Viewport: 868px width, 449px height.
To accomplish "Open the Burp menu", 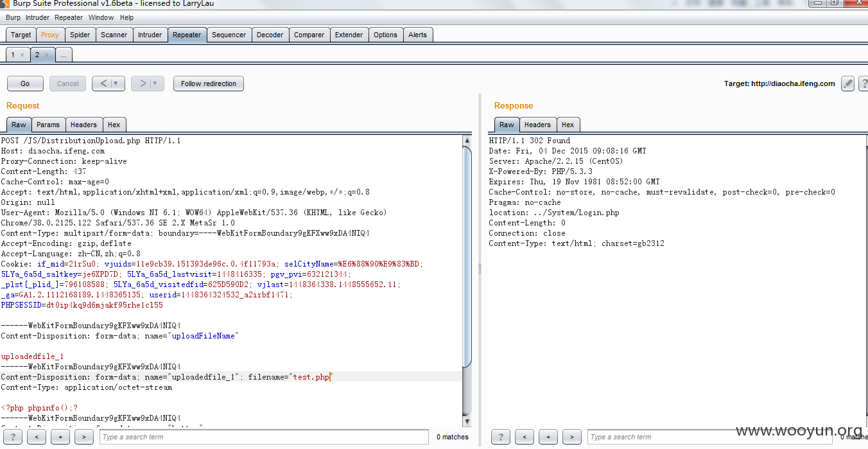I will click(13, 17).
